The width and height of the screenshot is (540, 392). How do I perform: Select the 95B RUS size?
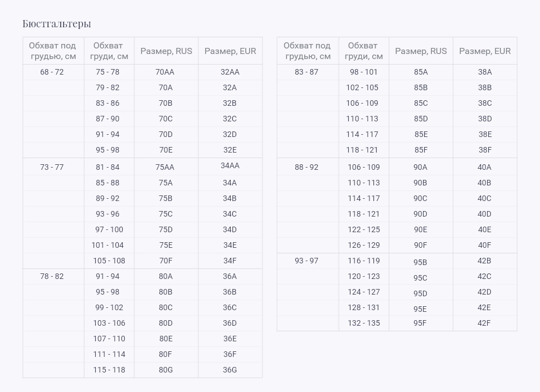pos(420,262)
